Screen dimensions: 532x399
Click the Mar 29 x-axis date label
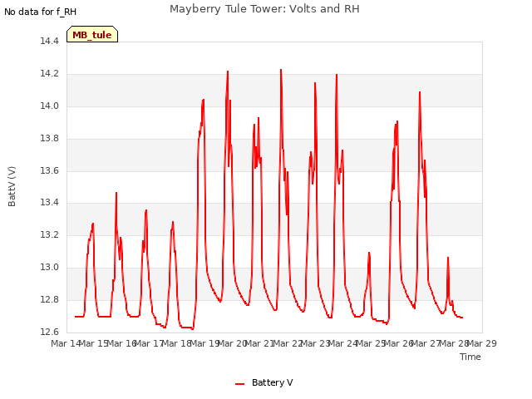[x=482, y=343]
